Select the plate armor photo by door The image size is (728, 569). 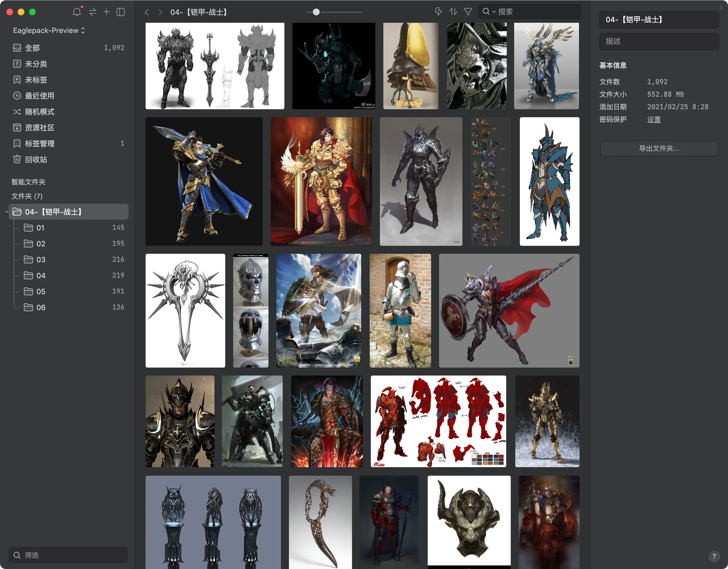[400, 310]
